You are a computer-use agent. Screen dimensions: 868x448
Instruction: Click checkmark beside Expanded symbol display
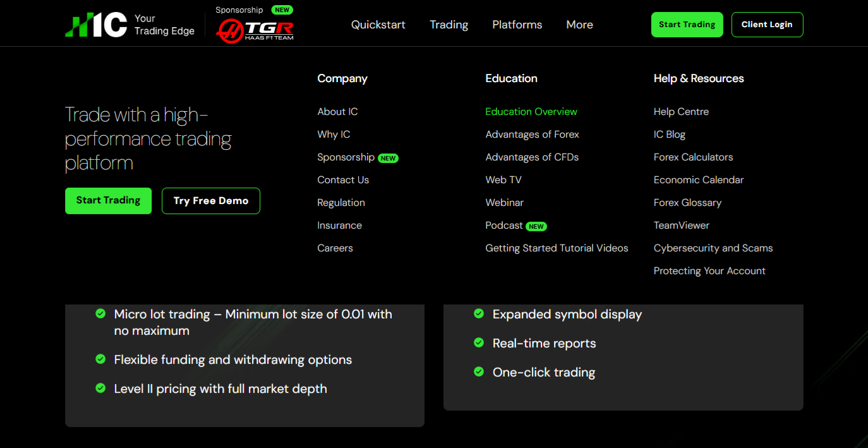479,313
